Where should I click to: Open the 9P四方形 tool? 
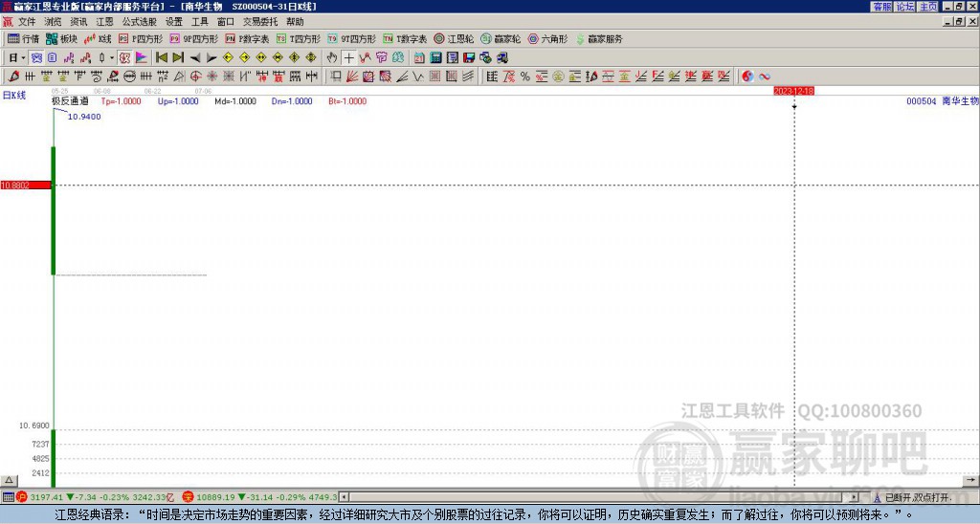[194, 38]
